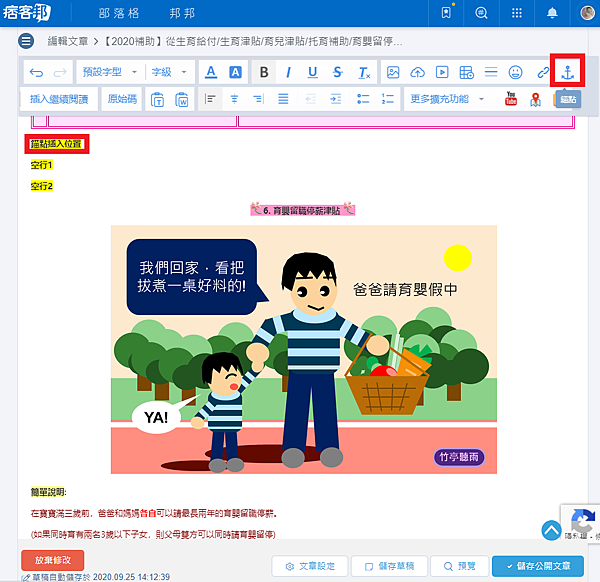Clear text formatting with Tx icon
Image resolution: width=600 pixels, height=582 pixels.
coord(364,72)
